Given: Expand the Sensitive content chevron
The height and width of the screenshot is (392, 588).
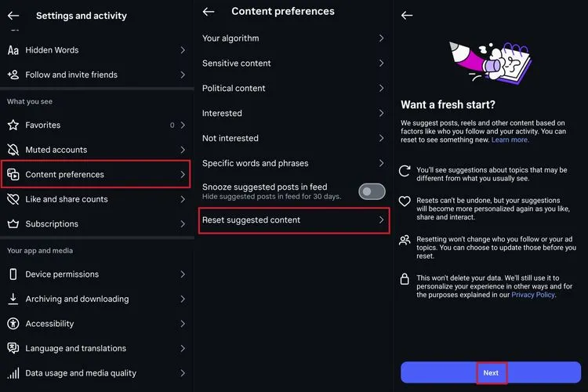Looking at the screenshot, I should pyautogui.click(x=381, y=64).
